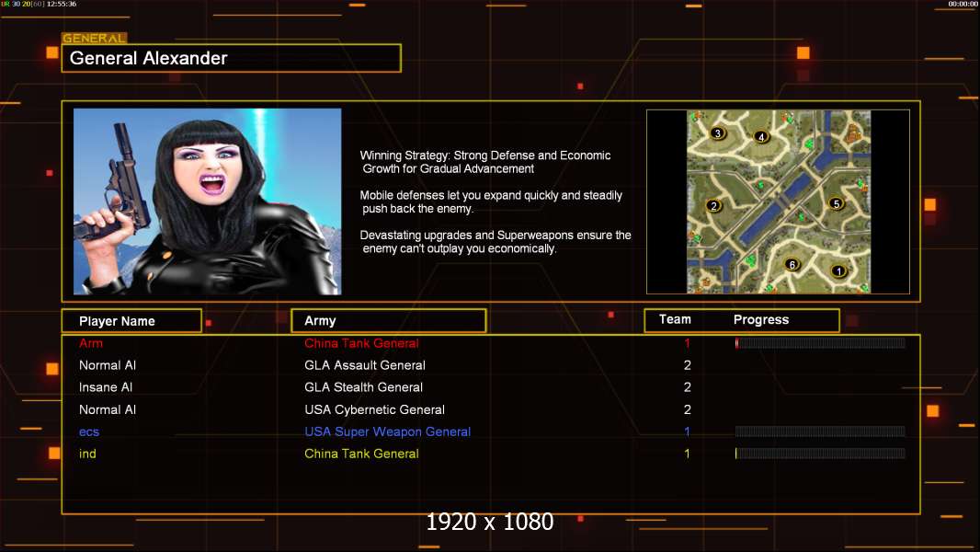Click the 12:55:36 clock readout
980x552 pixels.
pos(62,4)
